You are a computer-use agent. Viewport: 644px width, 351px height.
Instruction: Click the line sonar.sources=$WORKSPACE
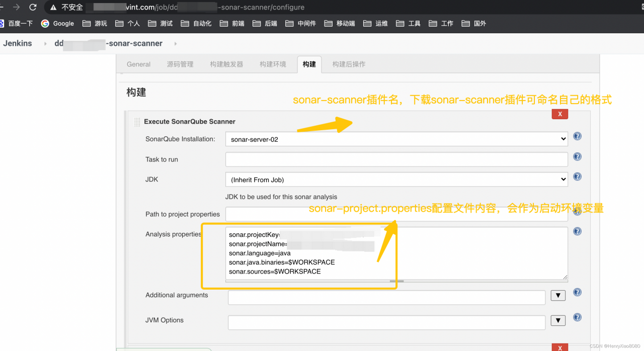(275, 271)
